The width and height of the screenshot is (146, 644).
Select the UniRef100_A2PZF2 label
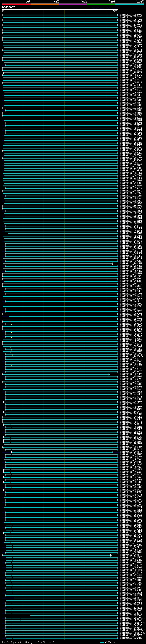tap(131, 291)
